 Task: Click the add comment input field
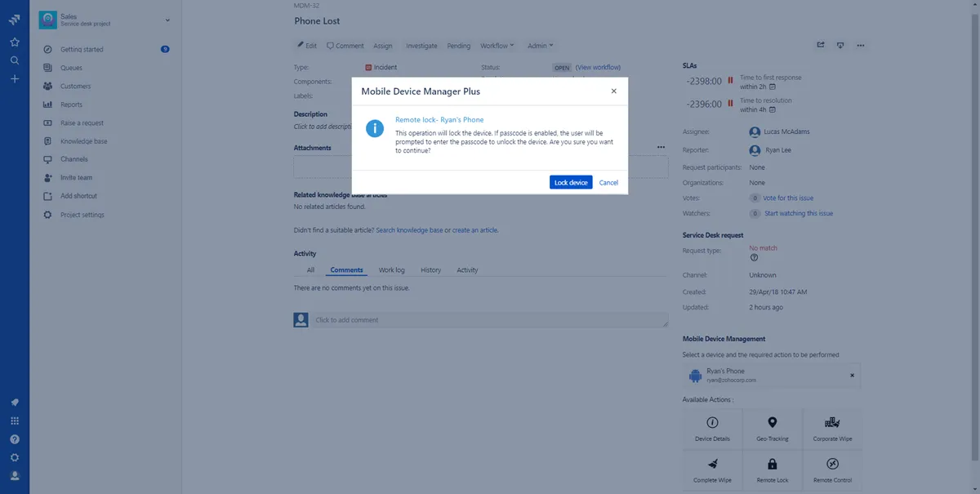(x=490, y=320)
